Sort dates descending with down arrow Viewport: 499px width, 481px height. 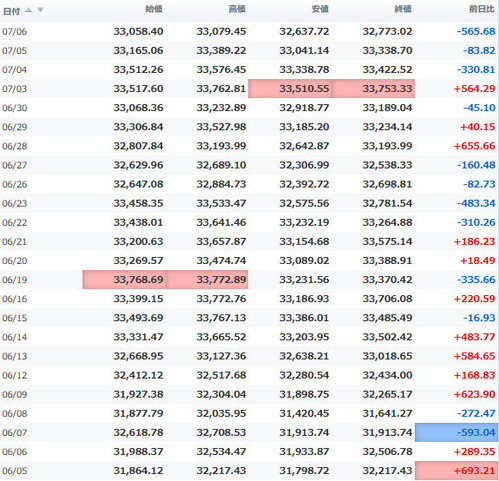point(40,10)
